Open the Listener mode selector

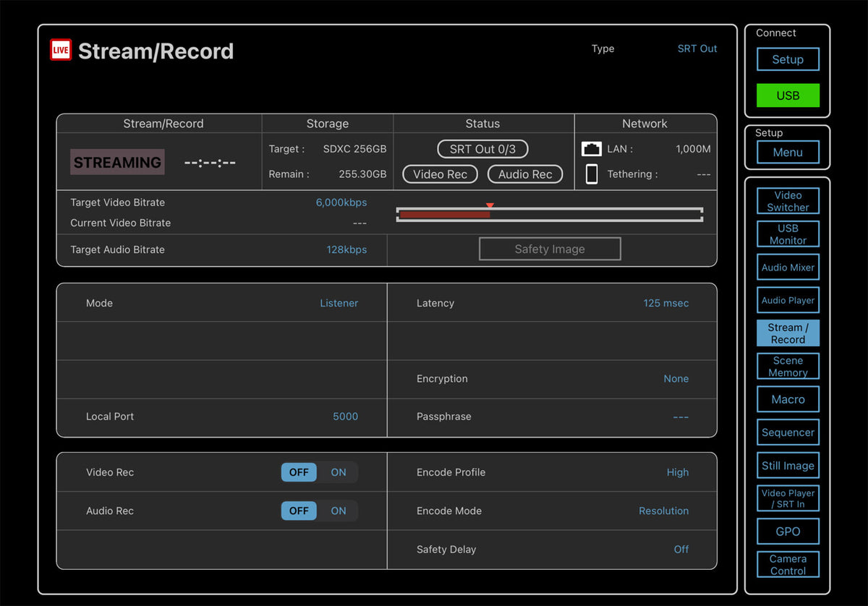point(339,303)
